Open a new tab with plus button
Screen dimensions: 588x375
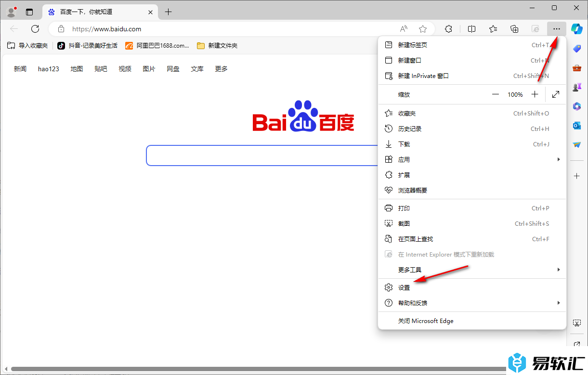tap(168, 12)
